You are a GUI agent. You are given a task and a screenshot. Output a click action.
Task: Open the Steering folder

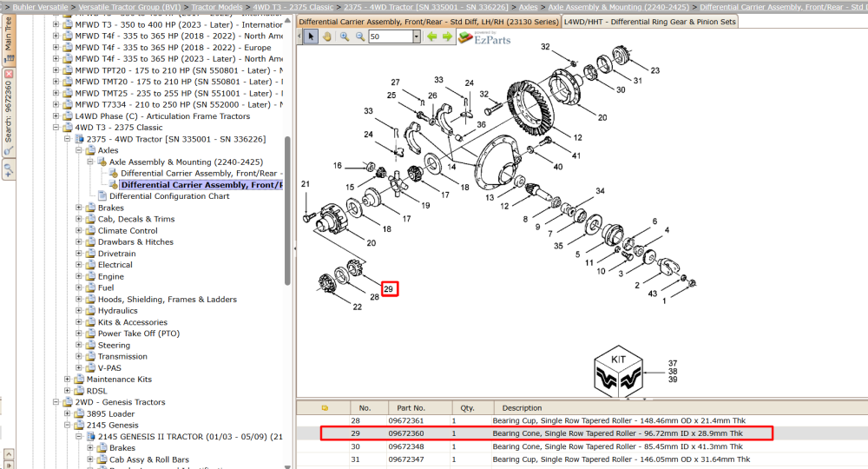tap(114, 345)
